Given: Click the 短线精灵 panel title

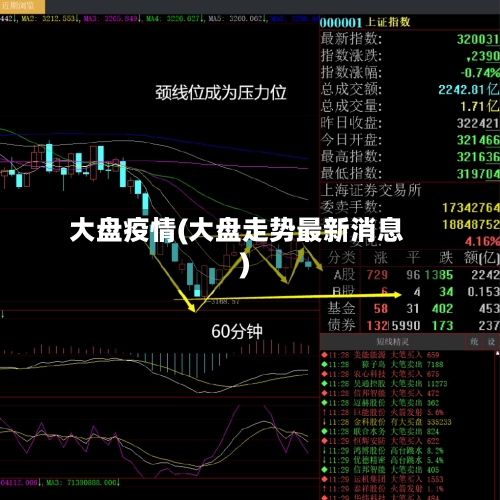Looking at the screenshot, I should click(x=393, y=342).
